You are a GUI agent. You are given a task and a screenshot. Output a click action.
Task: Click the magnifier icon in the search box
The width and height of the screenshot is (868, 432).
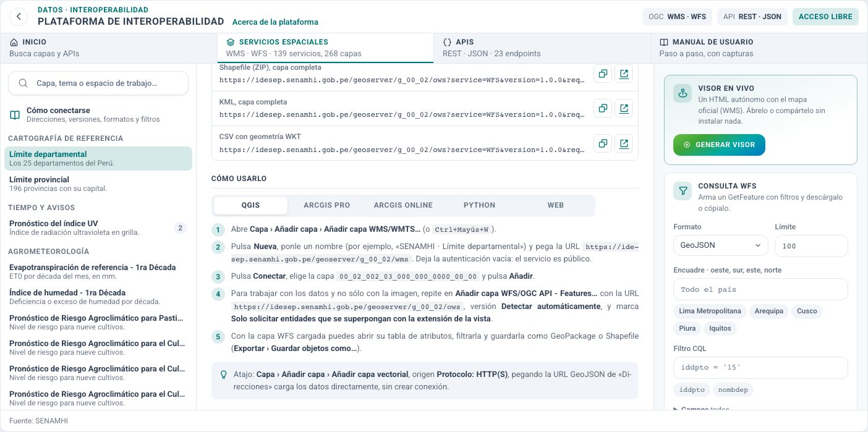coord(23,83)
